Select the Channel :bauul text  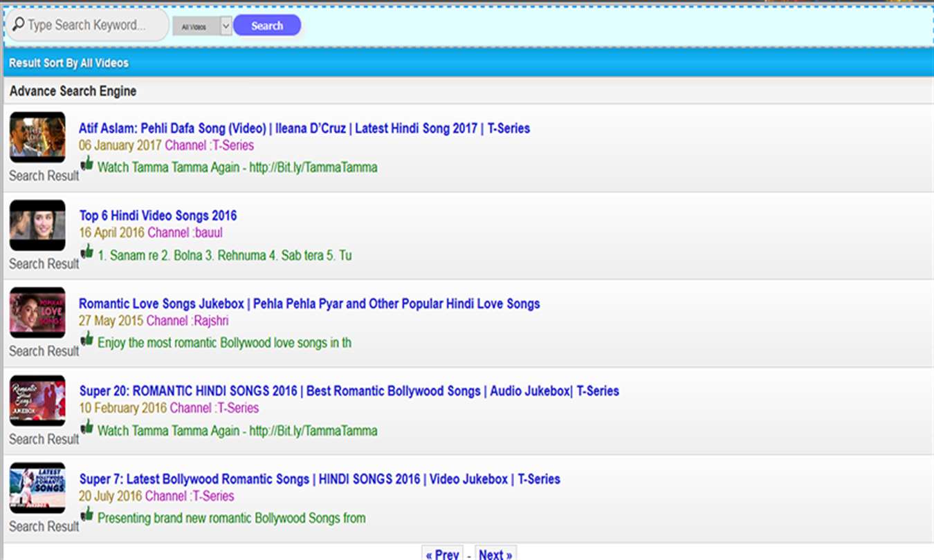(185, 233)
